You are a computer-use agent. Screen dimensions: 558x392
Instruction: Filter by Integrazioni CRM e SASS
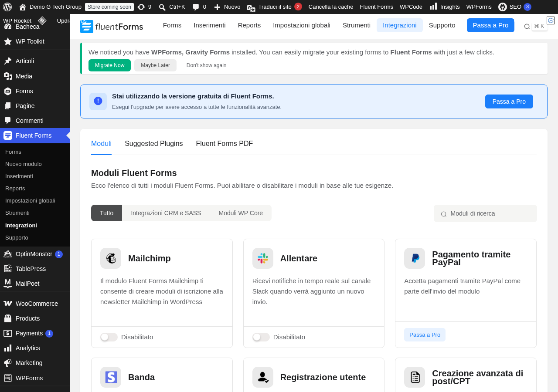coord(166,213)
